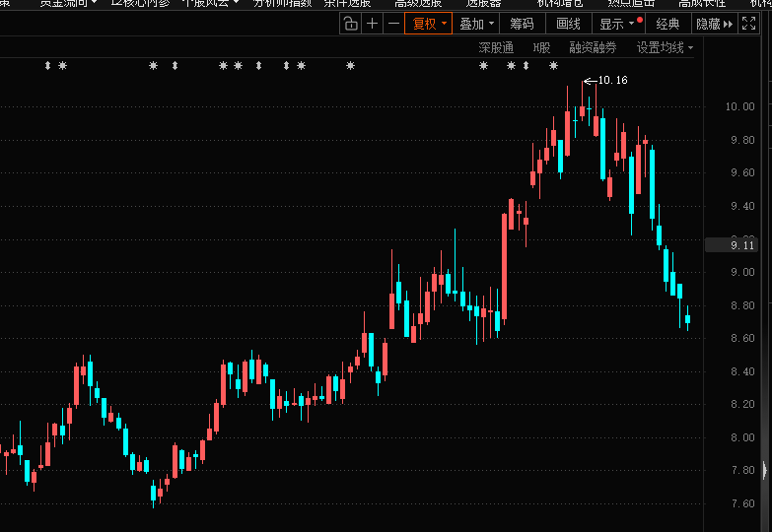Open the 叠加 overlay dropdown

[476, 24]
